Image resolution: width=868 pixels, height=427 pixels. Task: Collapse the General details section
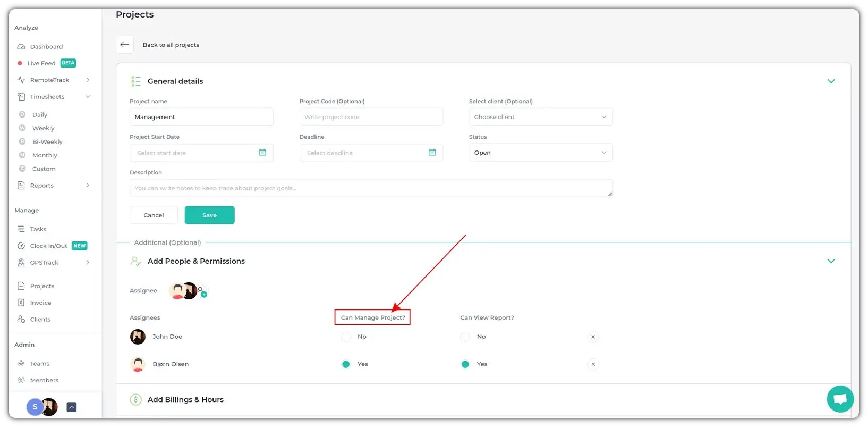[831, 81]
